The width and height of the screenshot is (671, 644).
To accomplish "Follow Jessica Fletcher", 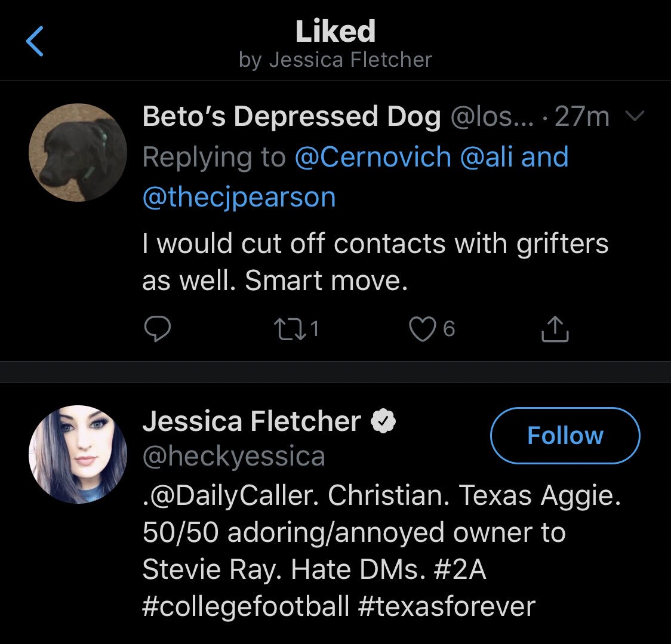I will [565, 435].
